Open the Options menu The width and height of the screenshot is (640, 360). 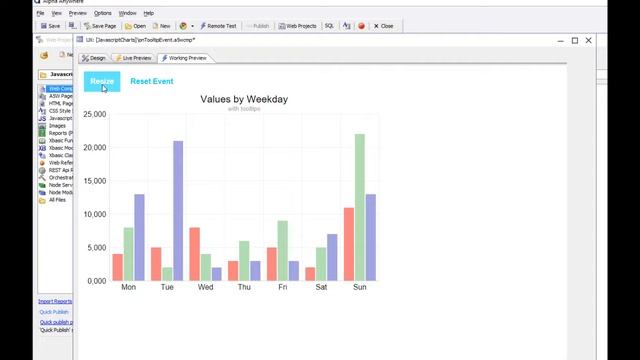pos(102,13)
